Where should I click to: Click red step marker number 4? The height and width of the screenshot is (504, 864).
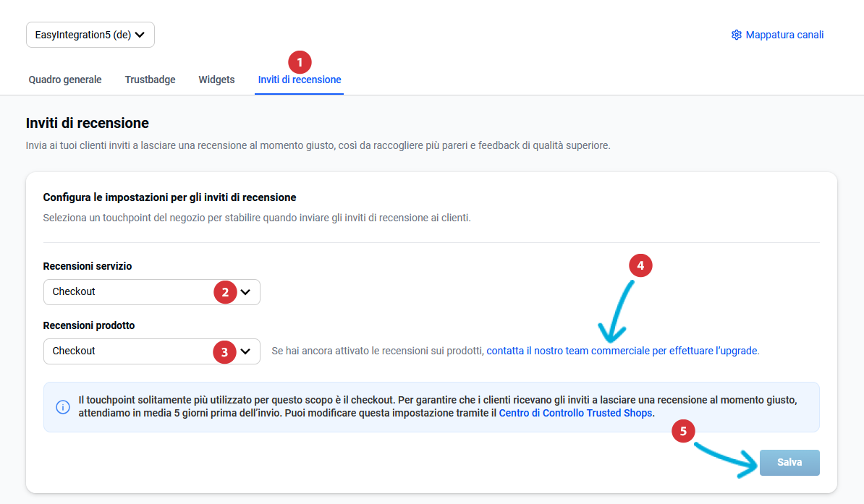[x=640, y=266]
